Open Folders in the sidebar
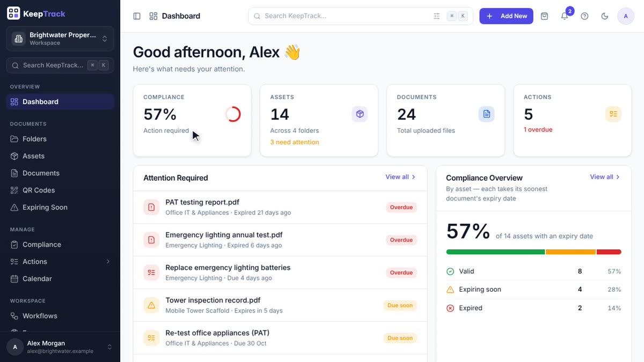The height and width of the screenshot is (362, 644). [60, 139]
